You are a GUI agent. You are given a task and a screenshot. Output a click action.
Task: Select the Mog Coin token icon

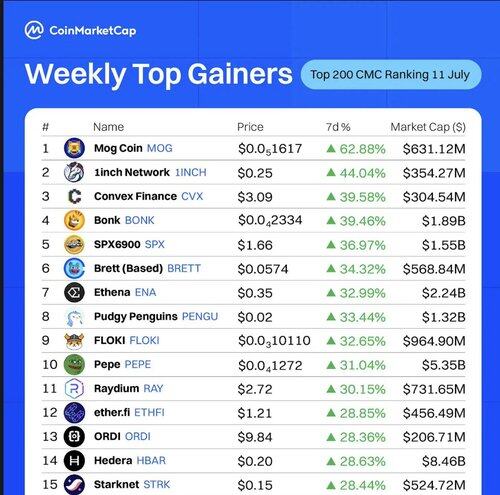tap(74, 148)
